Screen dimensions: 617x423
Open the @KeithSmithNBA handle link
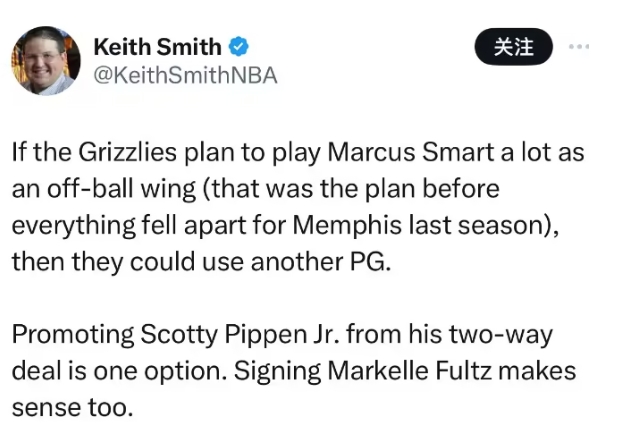click(x=184, y=75)
